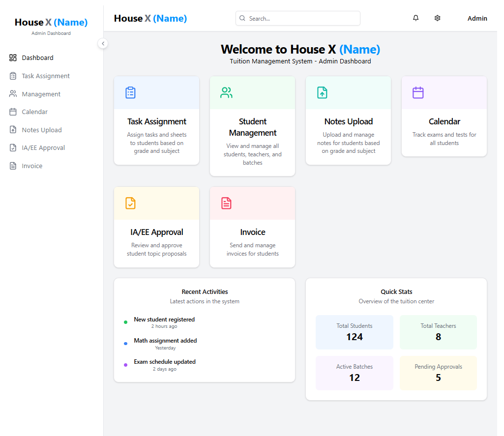Image resolution: width=504 pixels, height=436 pixels.
Task: Click the '2 hours ago' timestamp
Action: [x=164, y=326]
